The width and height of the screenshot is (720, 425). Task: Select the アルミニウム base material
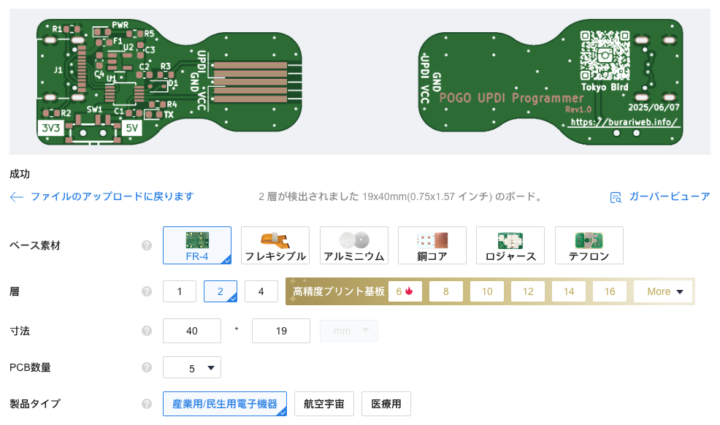354,246
